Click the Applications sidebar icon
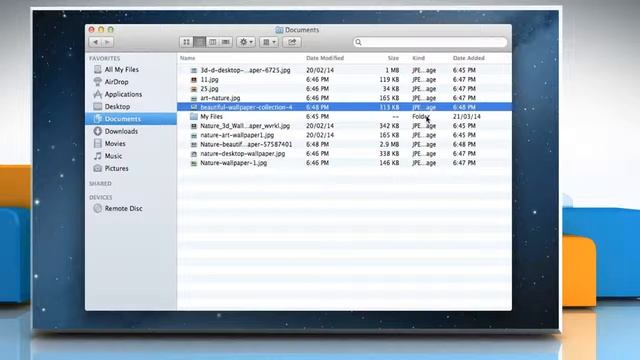Image resolution: width=640 pixels, height=360 pixels. (x=98, y=94)
